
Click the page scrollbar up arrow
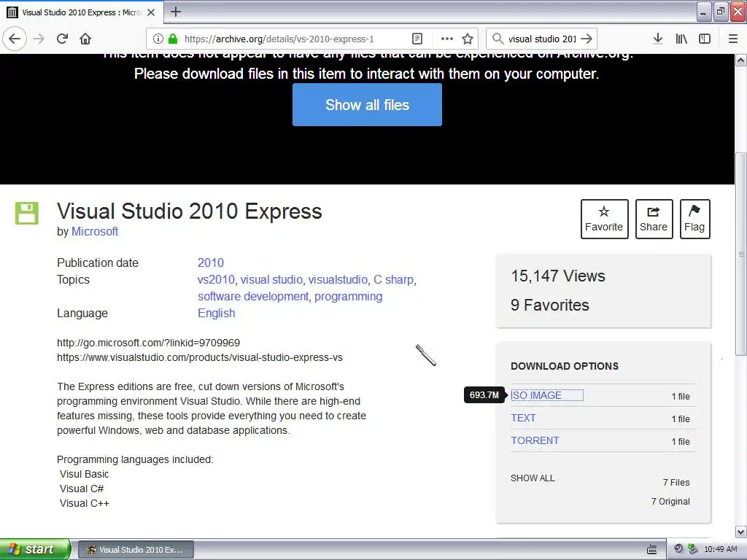pyautogui.click(x=741, y=60)
